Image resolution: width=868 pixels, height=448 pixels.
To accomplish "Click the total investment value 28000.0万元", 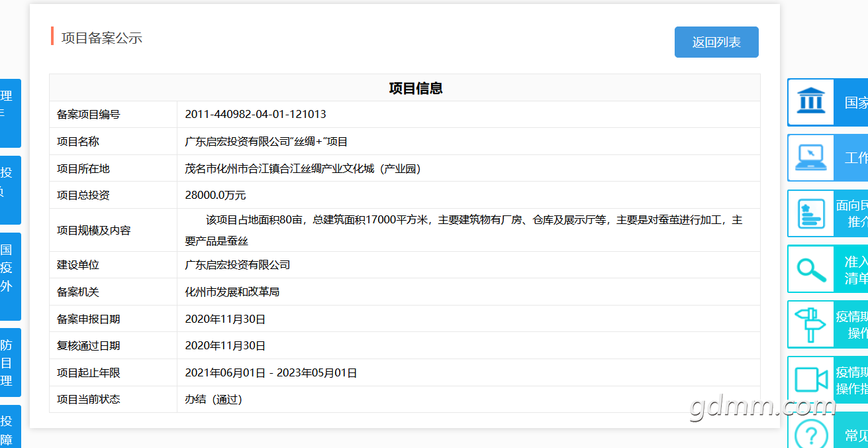I will pos(215,196).
